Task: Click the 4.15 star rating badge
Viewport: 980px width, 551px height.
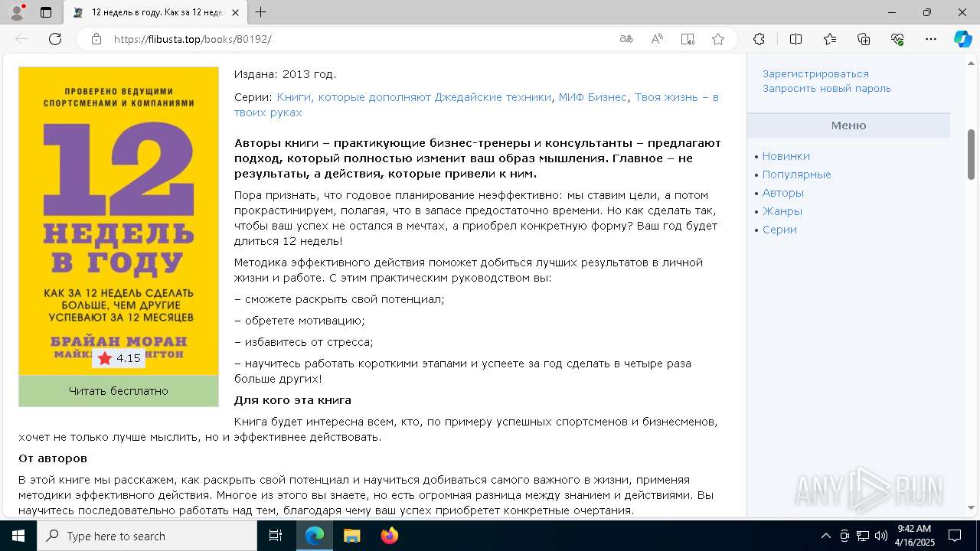Action: point(119,358)
